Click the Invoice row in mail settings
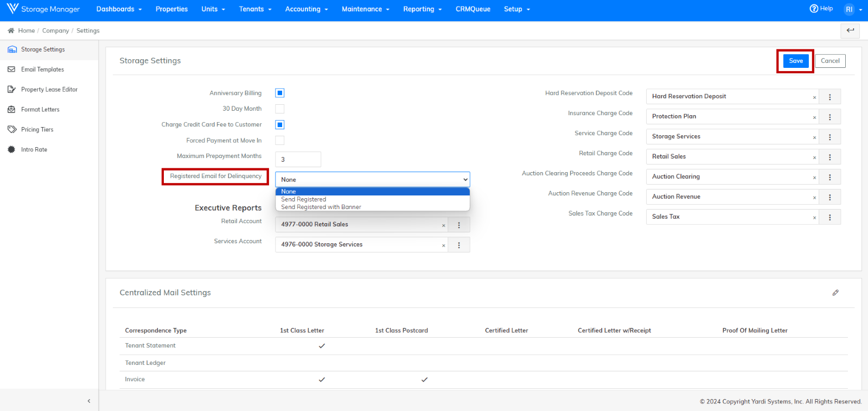Viewport: 868px width, 411px height. (483, 380)
